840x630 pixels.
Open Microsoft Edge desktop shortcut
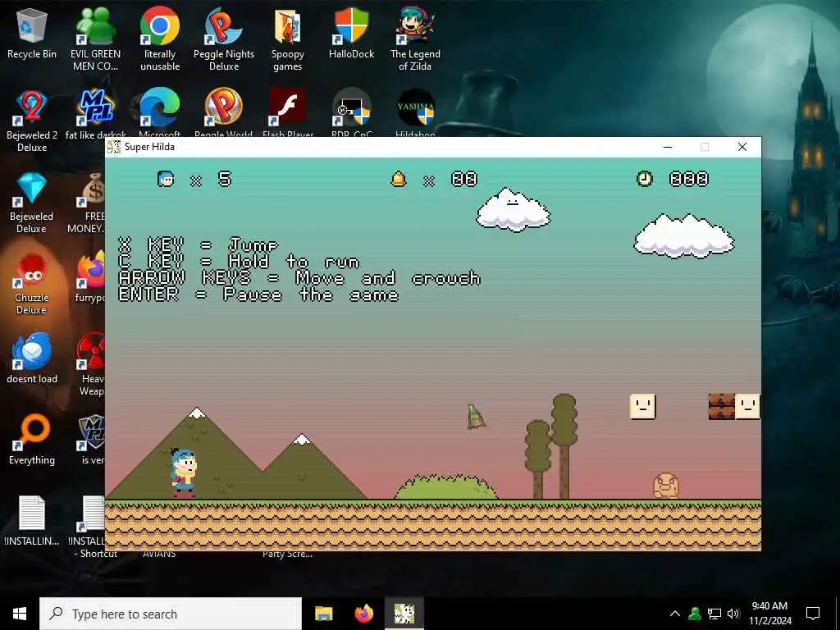[x=160, y=112]
